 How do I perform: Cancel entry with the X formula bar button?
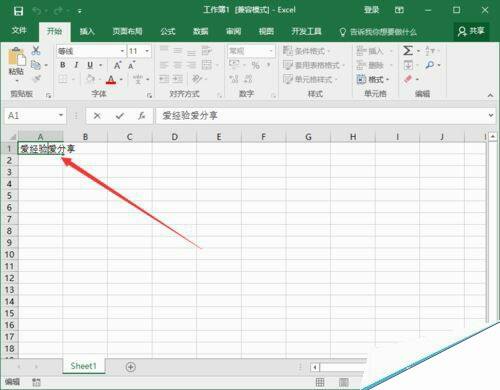[97, 116]
